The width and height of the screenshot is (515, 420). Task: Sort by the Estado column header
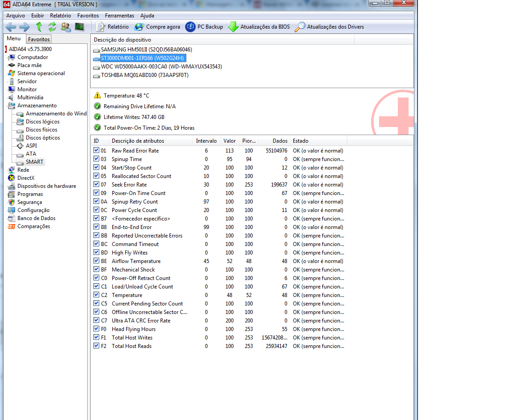click(318, 140)
